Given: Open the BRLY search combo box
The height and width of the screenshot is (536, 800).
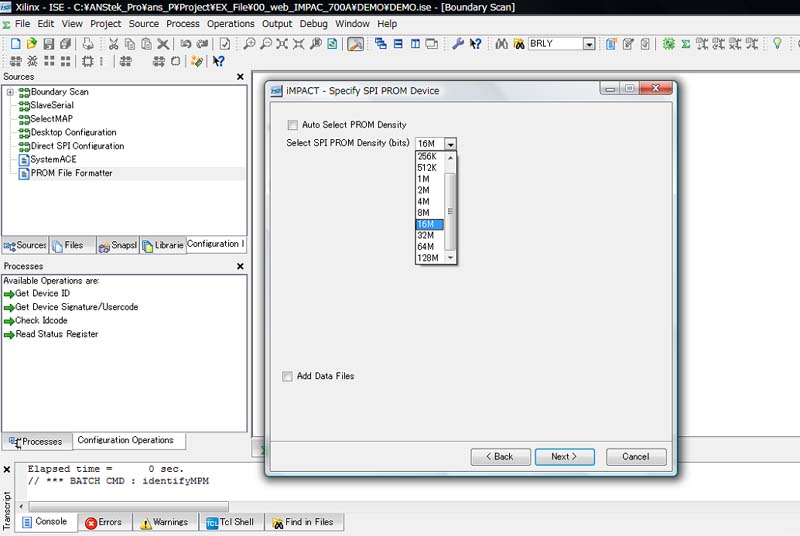Looking at the screenshot, I should 589,44.
